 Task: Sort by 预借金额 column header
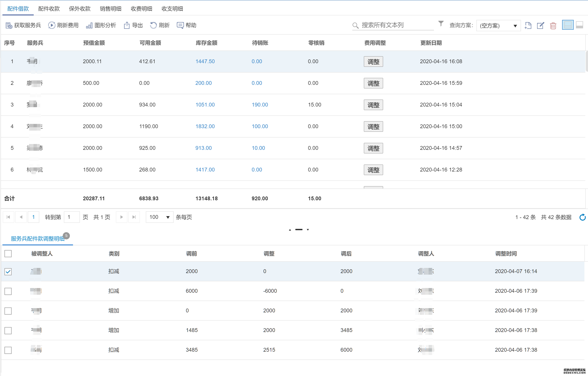point(94,43)
